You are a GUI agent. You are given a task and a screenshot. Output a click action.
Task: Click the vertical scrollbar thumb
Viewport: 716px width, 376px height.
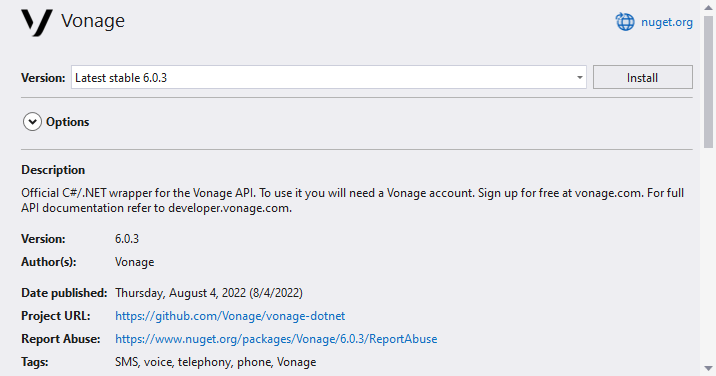(x=708, y=82)
